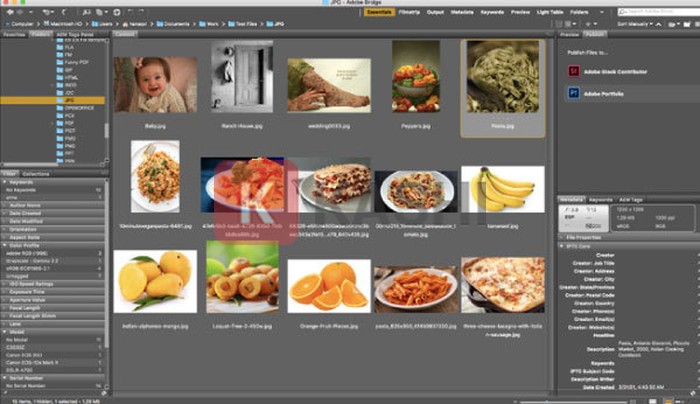The height and width of the screenshot is (404, 700).
Task: Click the search magnifier icon
Action: pos(623,12)
